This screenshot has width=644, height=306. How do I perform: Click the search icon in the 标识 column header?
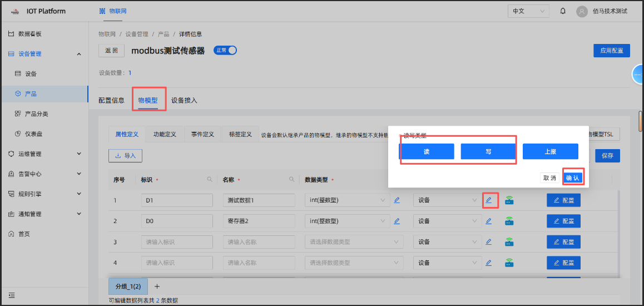point(210,180)
